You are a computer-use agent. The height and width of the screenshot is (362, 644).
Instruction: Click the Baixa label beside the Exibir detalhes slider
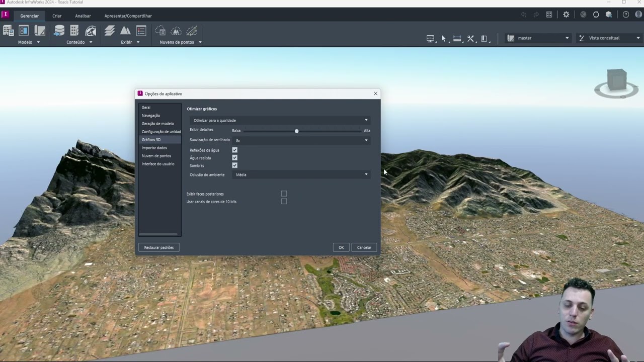pyautogui.click(x=236, y=131)
